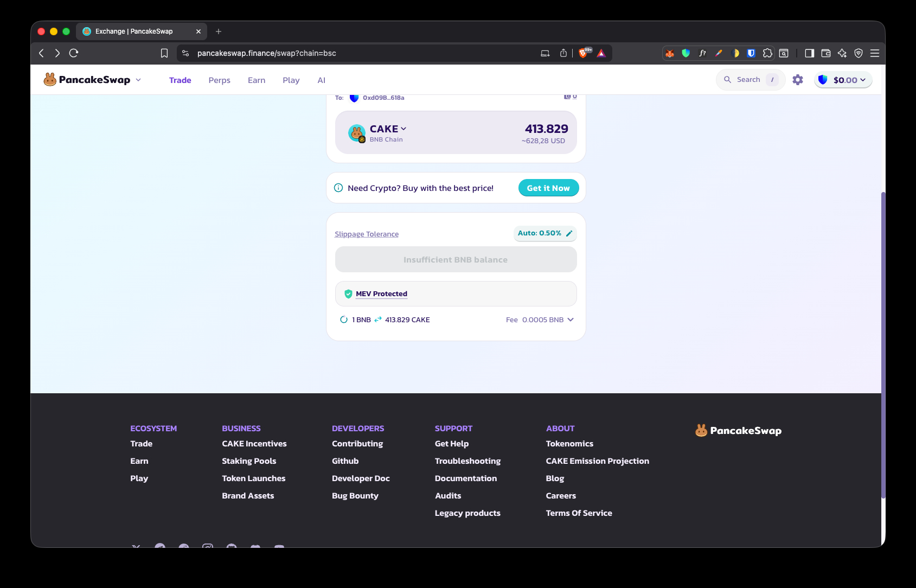Click the MEV Protected shield icon

click(x=348, y=294)
